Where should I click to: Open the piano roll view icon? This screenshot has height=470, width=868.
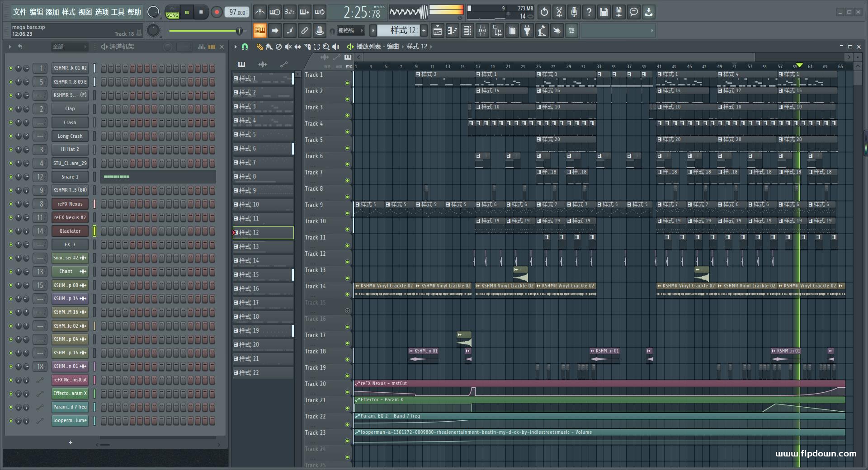pyautogui.click(x=452, y=31)
